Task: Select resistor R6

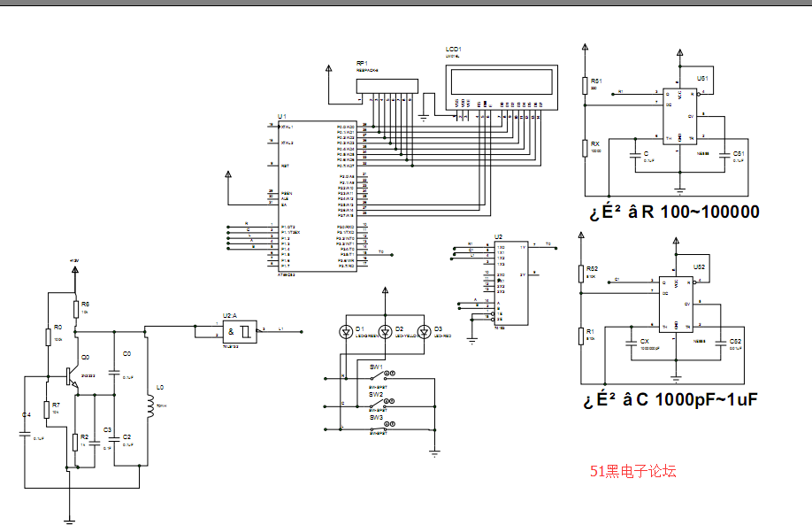Action: pos(76,309)
